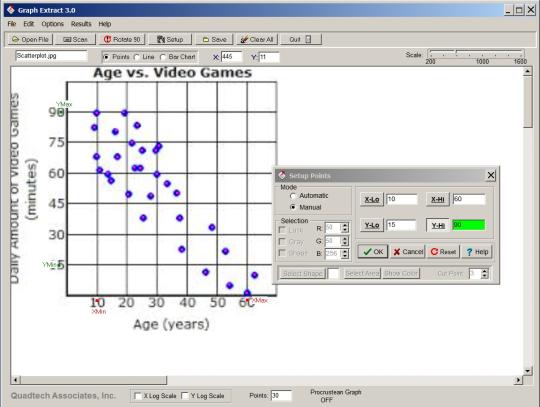Open the File menu

pos(12,24)
